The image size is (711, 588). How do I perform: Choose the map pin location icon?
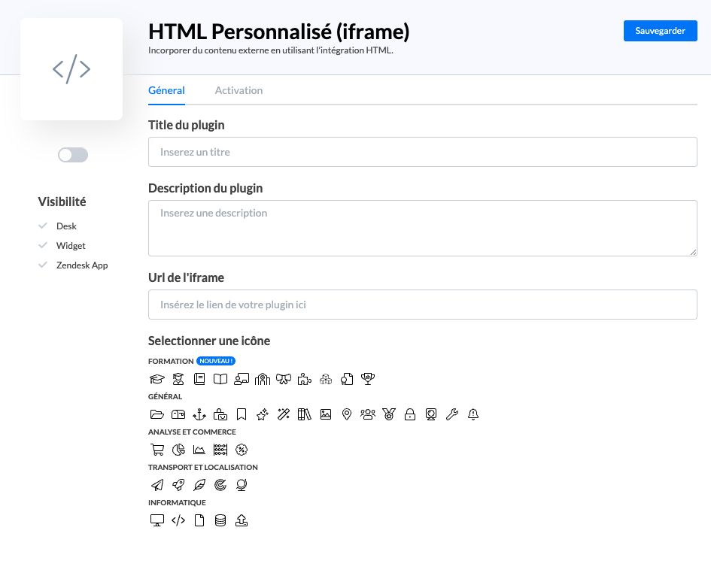tap(347, 414)
